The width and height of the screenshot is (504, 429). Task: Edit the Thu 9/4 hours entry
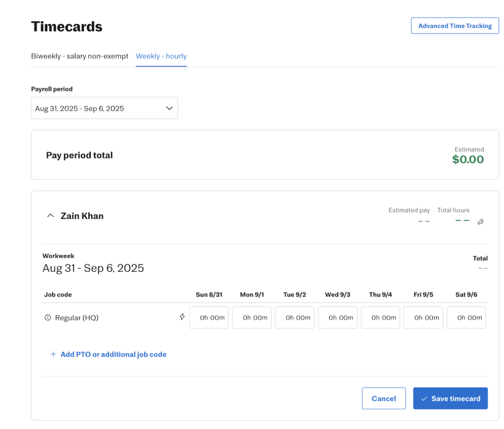(380, 317)
